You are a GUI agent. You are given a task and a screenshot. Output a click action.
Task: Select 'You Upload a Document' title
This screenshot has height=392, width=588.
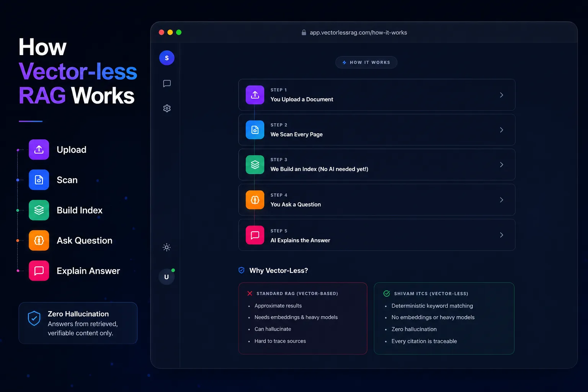[302, 99]
